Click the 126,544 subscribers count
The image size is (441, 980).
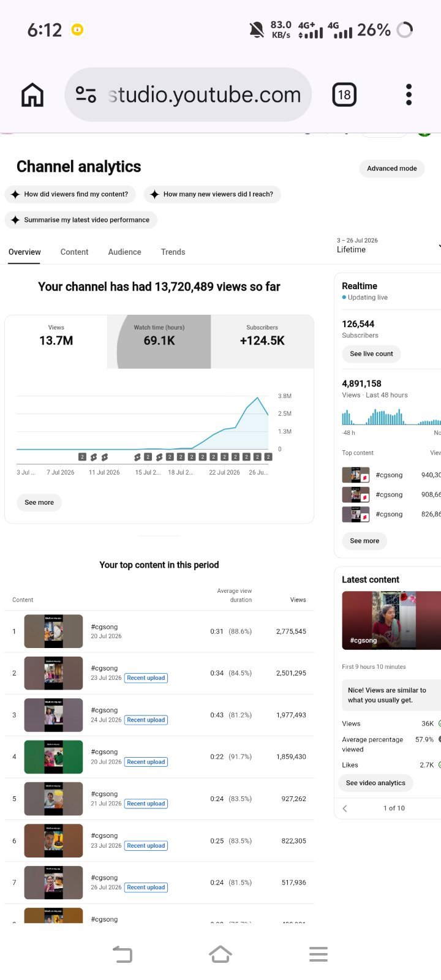(x=358, y=324)
